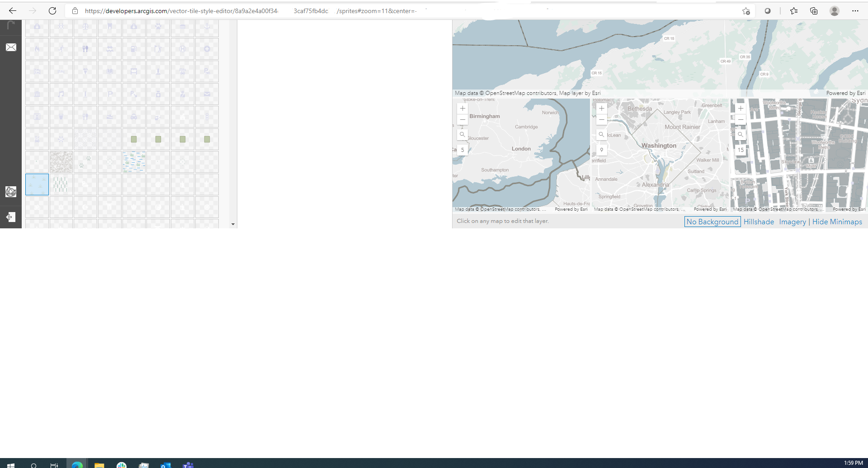
Task: Open the browser Favorites menu
Action: (x=794, y=10)
